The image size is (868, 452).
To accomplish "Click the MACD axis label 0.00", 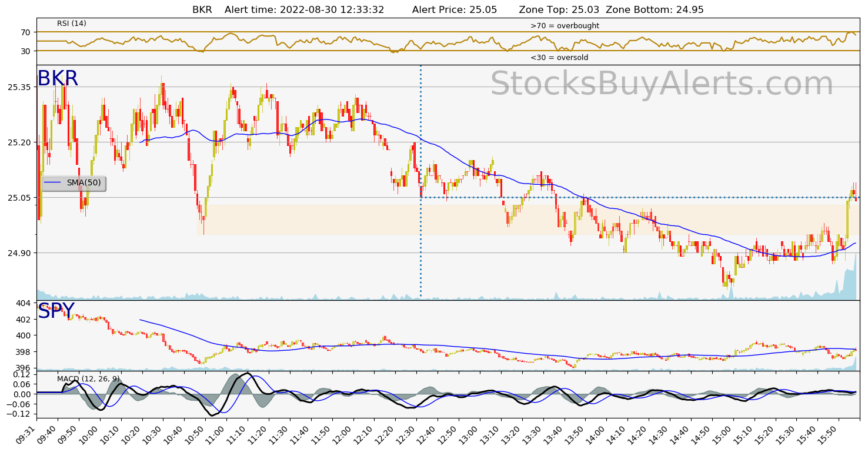I will 22,394.
